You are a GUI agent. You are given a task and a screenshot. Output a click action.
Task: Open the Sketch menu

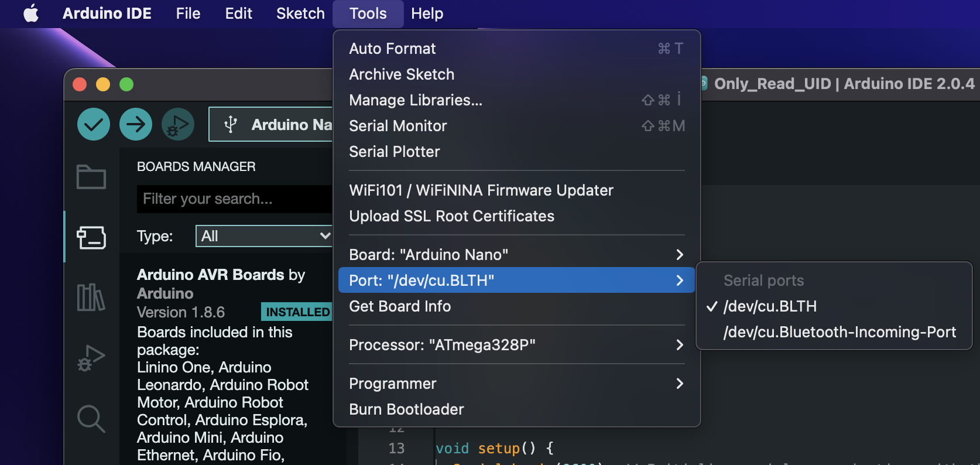(300, 13)
